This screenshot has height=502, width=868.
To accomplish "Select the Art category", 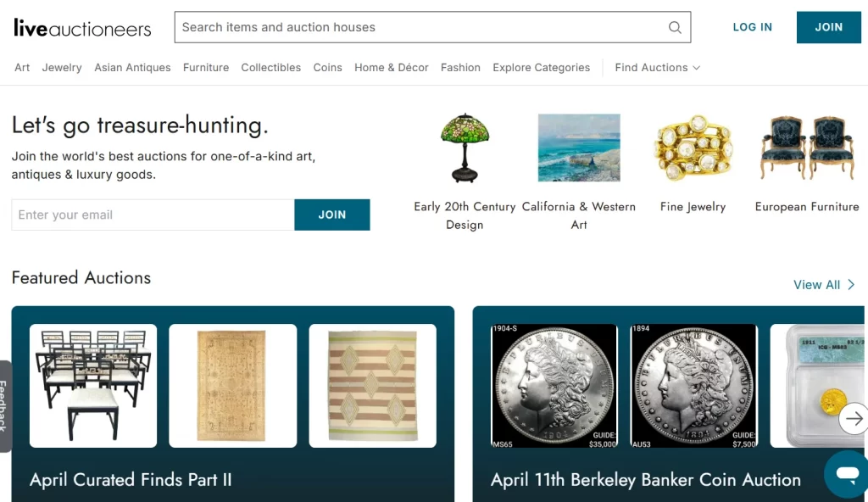I will click(21, 68).
